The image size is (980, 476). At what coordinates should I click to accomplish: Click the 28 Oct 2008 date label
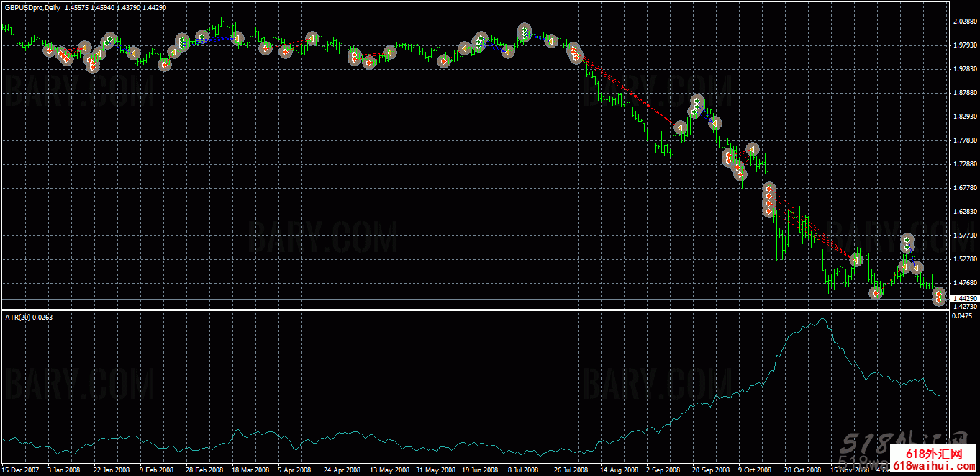coord(802,470)
